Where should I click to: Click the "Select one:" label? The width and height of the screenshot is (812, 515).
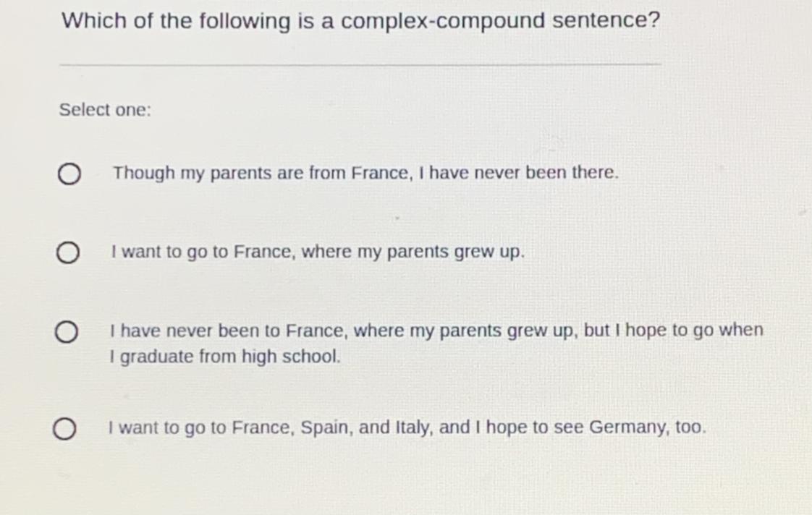click(105, 111)
